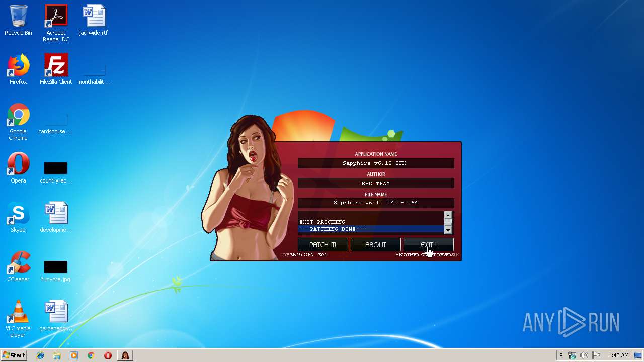Viewport: 644px width, 362px height.
Task: Select the 'EXIT PATCHING' log line
Action: click(371, 222)
